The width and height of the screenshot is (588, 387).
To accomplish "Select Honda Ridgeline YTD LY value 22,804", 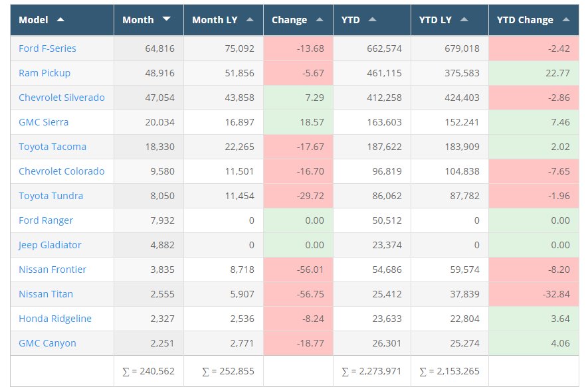I will pyautogui.click(x=464, y=319).
